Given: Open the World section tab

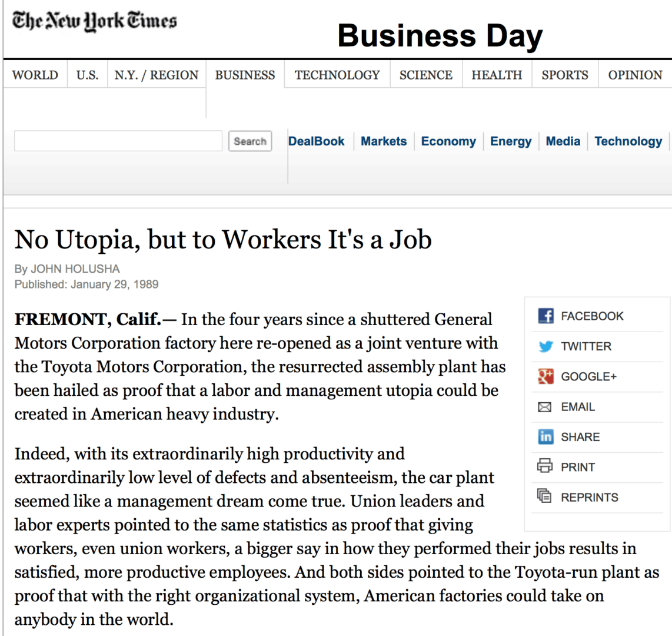Looking at the screenshot, I should pyautogui.click(x=35, y=75).
